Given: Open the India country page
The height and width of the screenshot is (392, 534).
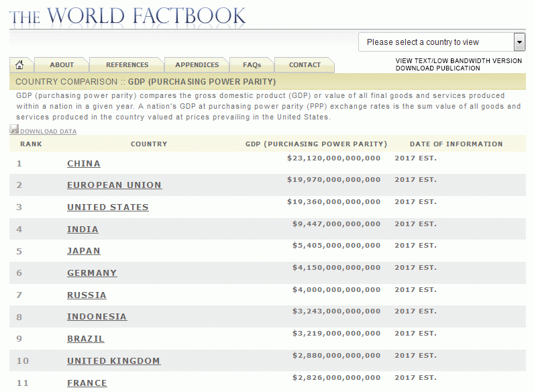Looking at the screenshot, I should tap(83, 230).
